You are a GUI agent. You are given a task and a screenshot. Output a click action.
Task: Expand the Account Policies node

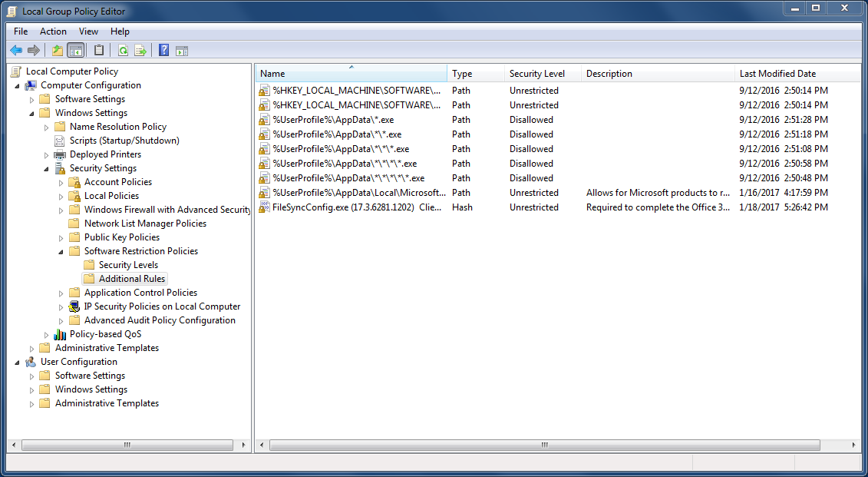tap(61, 181)
